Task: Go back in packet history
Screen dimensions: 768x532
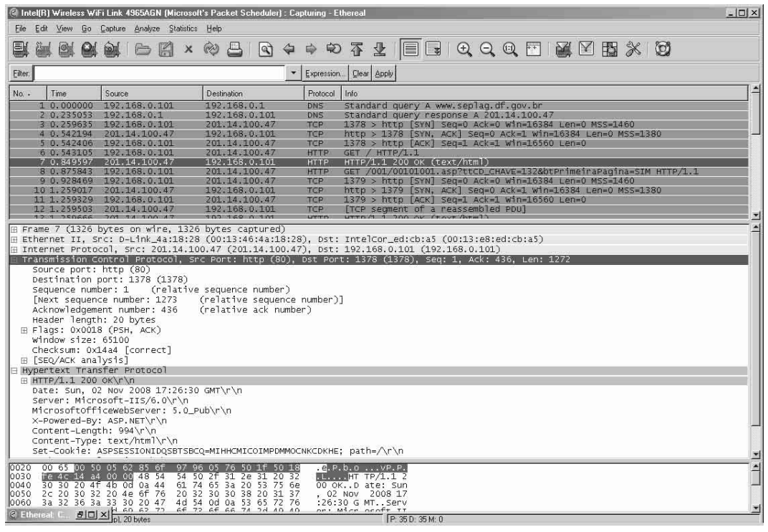Action: 289,49
